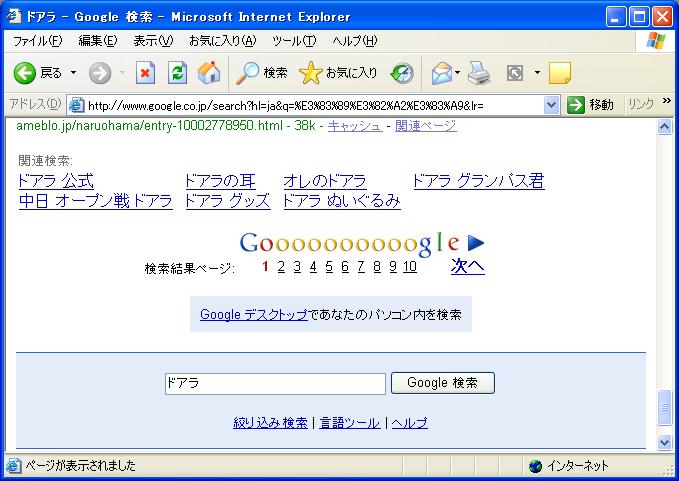Open the ヘルプ(H) menu
The height and width of the screenshot is (481, 679).
(x=355, y=41)
